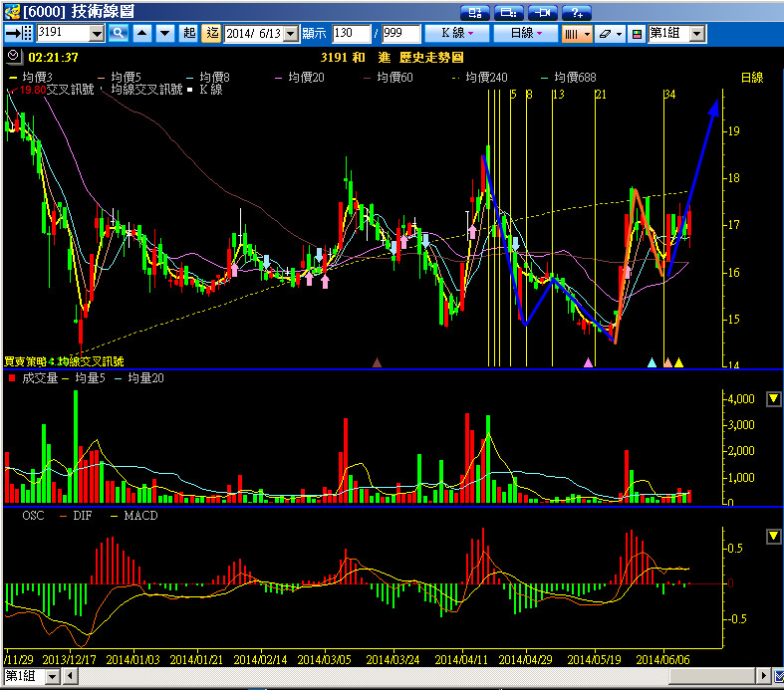The height and width of the screenshot is (690, 784).
Task: Click the yellow triangle marker below chart
Action: click(x=678, y=362)
